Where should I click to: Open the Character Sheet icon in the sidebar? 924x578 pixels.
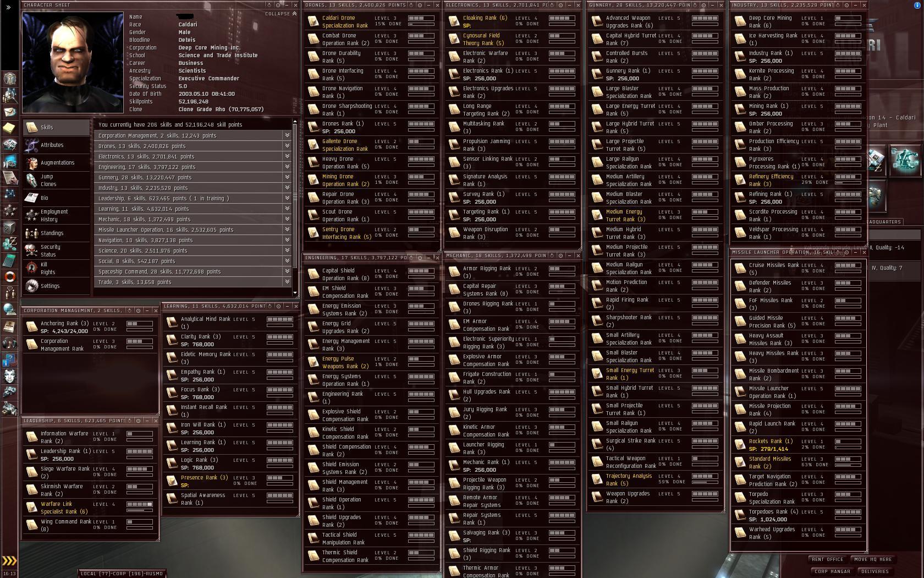click(x=9, y=78)
